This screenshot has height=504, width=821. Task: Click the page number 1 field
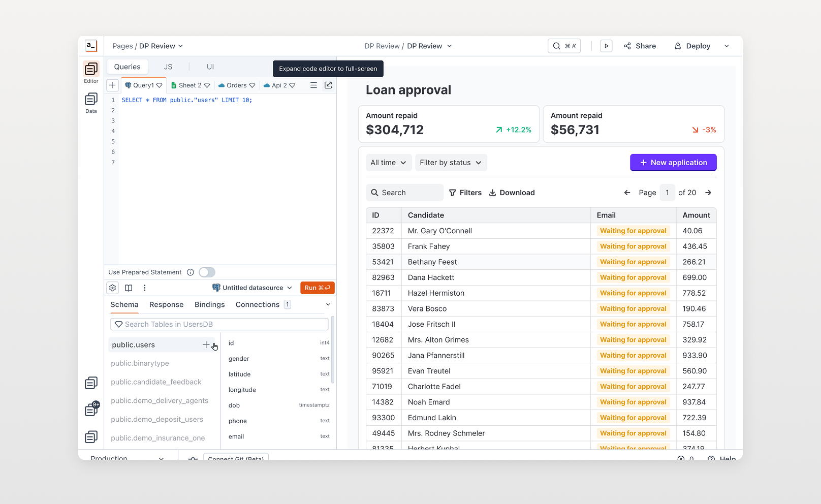pyautogui.click(x=667, y=193)
